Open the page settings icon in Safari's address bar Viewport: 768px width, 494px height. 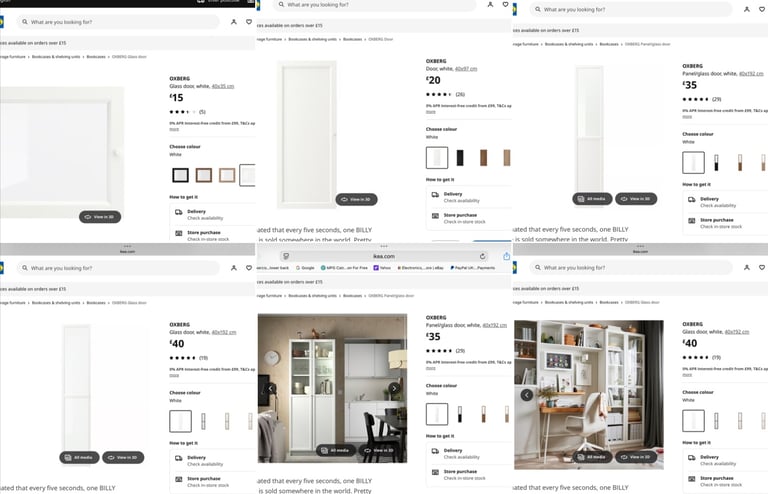click(286, 256)
